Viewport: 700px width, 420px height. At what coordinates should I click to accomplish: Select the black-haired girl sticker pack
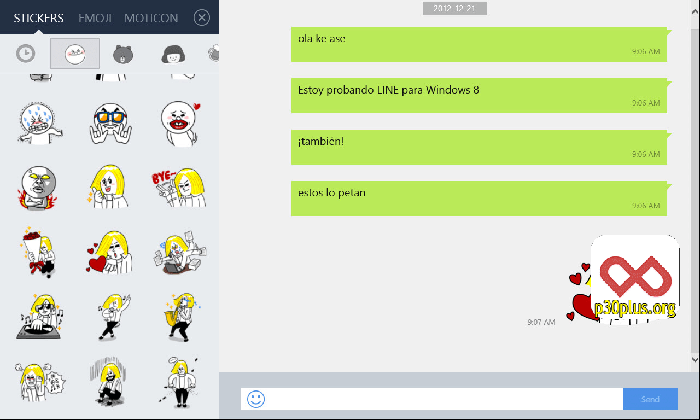[x=173, y=54]
